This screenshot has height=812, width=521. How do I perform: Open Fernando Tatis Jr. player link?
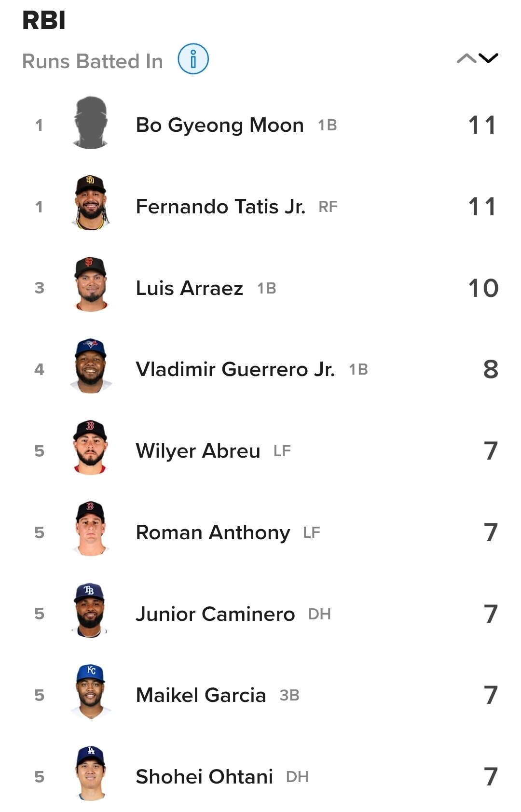[220, 207]
